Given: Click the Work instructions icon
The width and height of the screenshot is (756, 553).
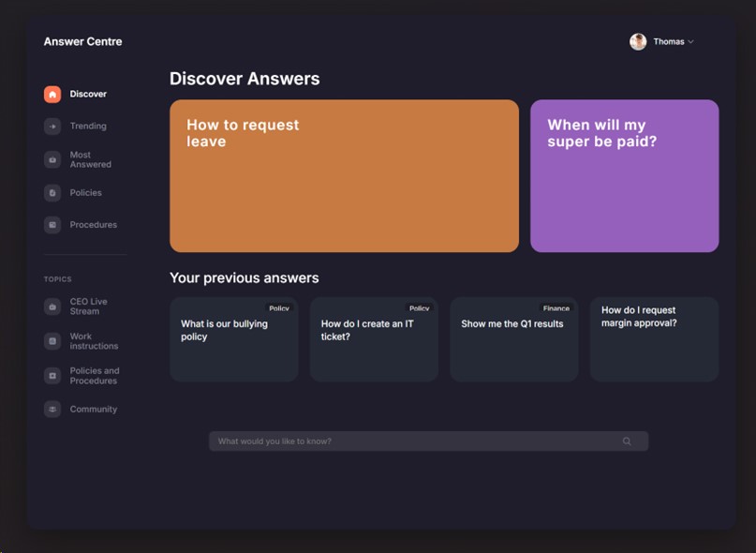Looking at the screenshot, I should [52, 341].
